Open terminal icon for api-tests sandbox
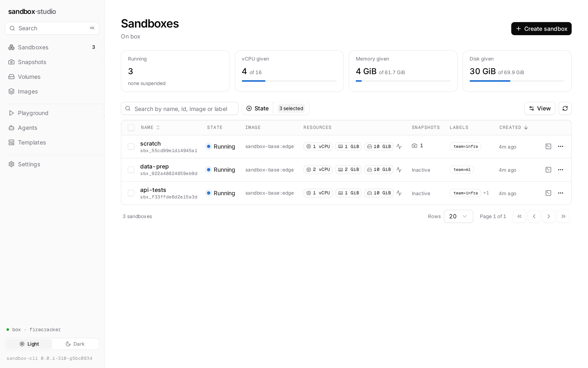This screenshot has height=368, width=588. (x=548, y=193)
